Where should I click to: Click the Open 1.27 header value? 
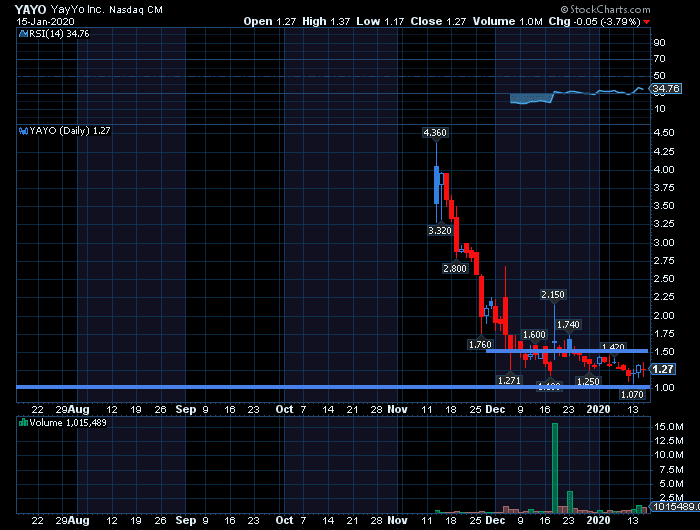coord(270,21)
